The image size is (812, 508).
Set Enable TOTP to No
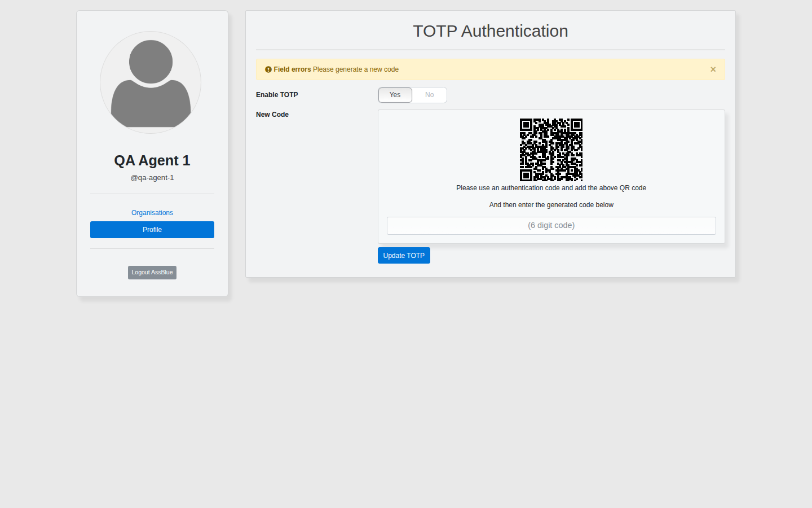pos(430,95)
